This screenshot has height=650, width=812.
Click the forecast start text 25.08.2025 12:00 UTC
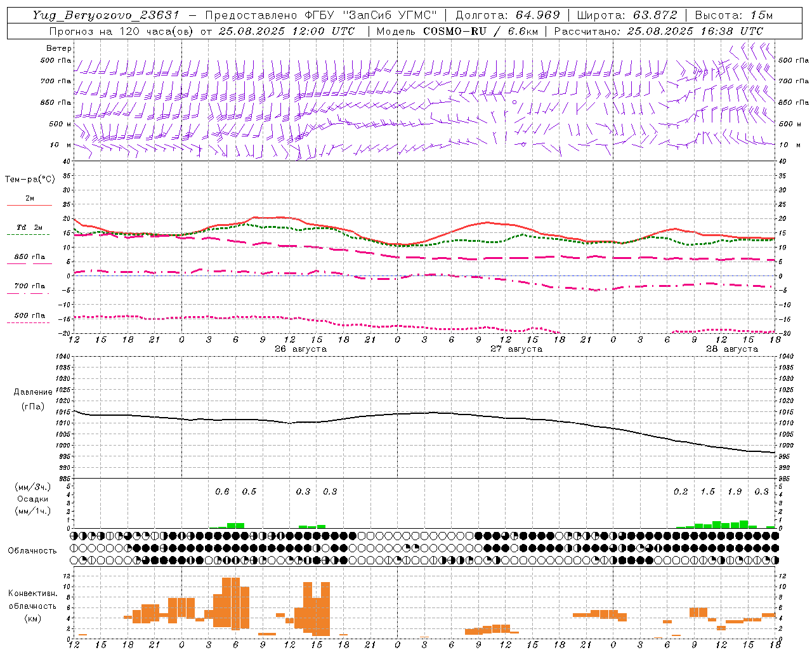click(286, 31)
